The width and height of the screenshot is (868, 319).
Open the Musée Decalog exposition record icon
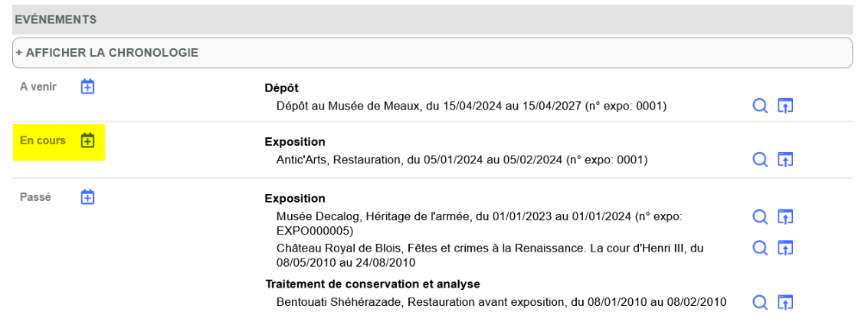click(784, 217)
